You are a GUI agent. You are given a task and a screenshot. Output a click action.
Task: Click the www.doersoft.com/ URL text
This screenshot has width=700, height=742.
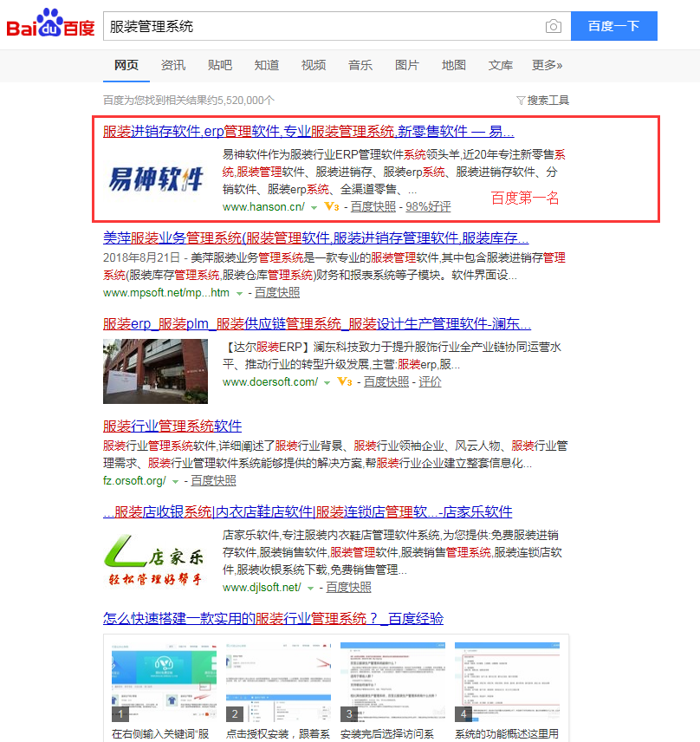[x=270, y=382]
